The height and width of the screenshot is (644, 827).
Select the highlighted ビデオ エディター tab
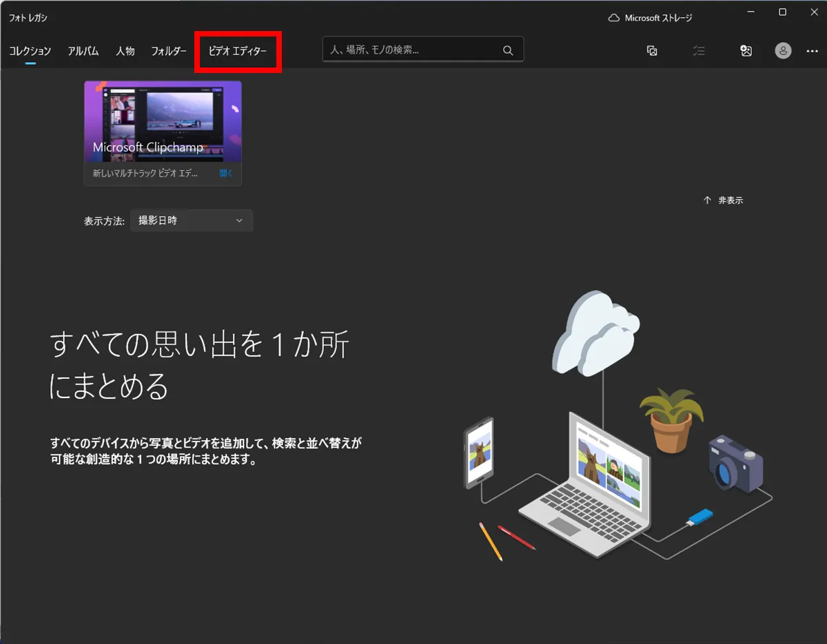click(x=238, y=50)
